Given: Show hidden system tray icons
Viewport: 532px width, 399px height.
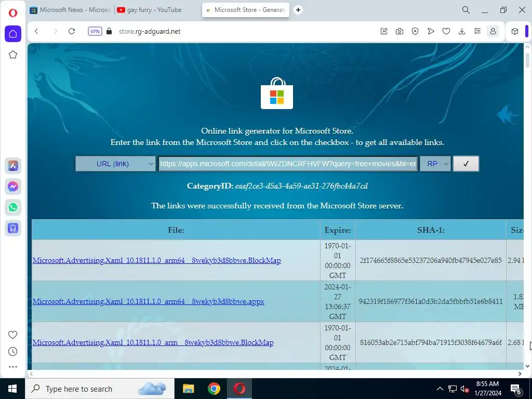Looking at the screenshot, I should [x=440, y=389].
